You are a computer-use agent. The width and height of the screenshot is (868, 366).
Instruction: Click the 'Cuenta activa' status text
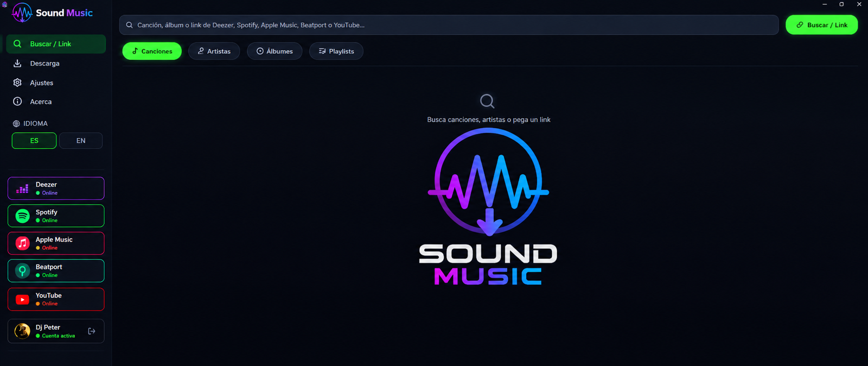[x=59, y=336]
